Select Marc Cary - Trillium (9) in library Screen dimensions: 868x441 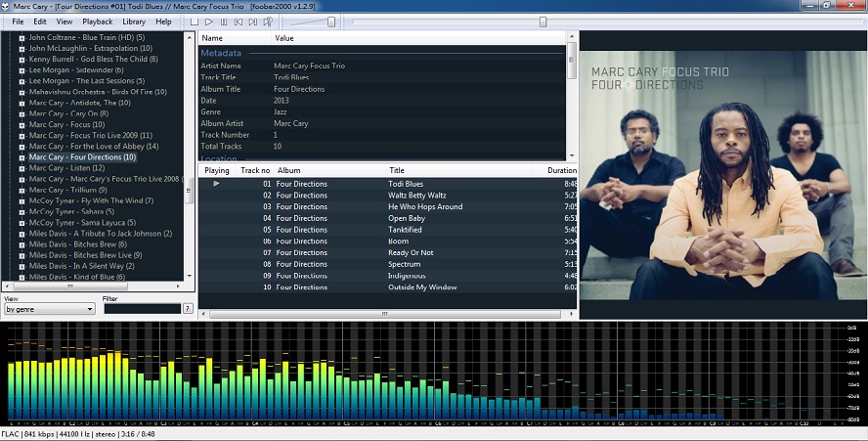(67, 190)
